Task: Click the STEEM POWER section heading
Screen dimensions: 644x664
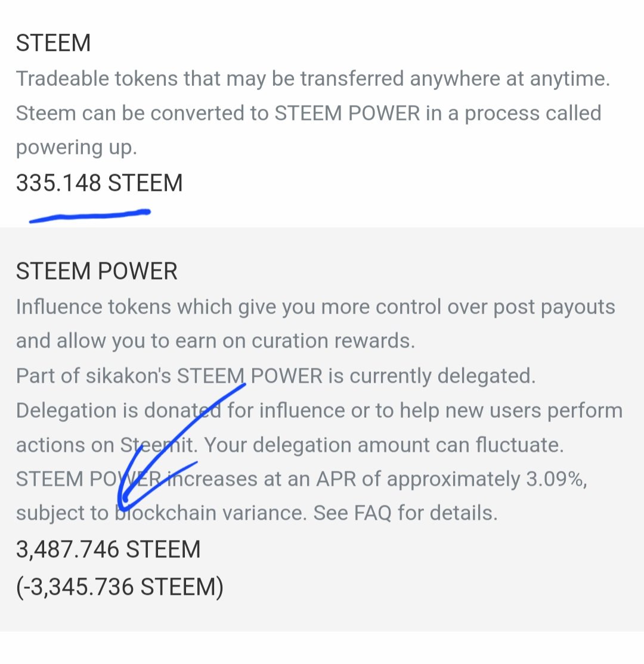Action: [x=97, y=271]
